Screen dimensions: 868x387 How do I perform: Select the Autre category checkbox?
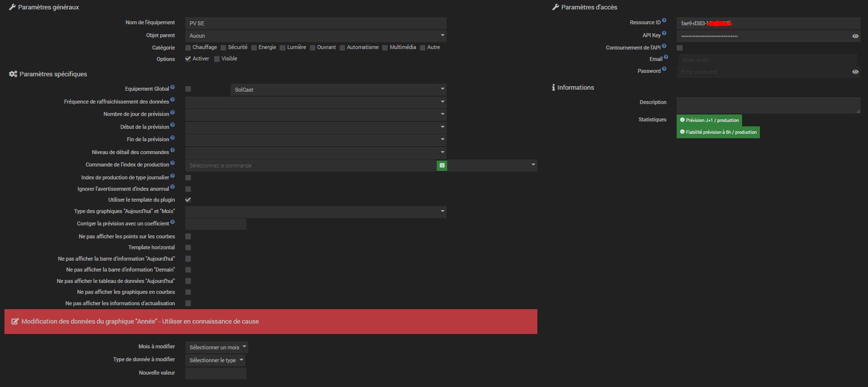(423, 48)
